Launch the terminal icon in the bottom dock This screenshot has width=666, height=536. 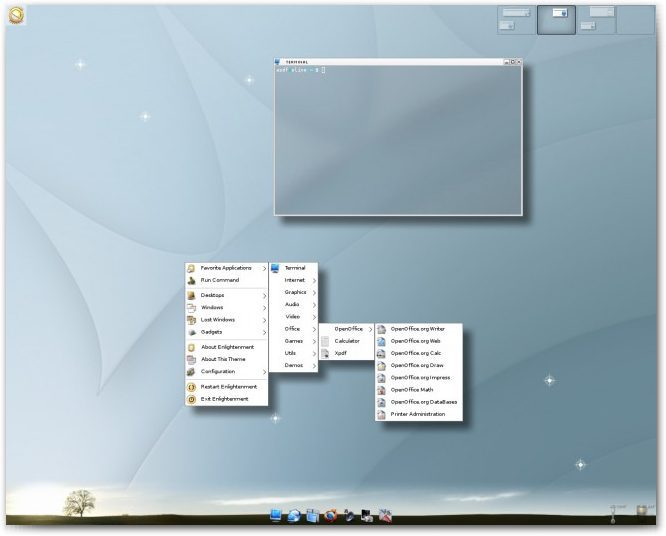pyautogui.click(x=277, y=516)
